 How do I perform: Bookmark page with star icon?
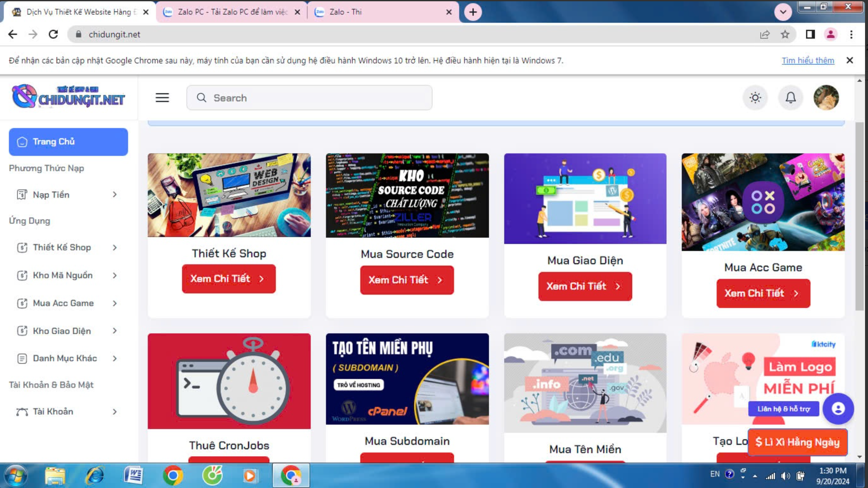[x=785, y=34]
